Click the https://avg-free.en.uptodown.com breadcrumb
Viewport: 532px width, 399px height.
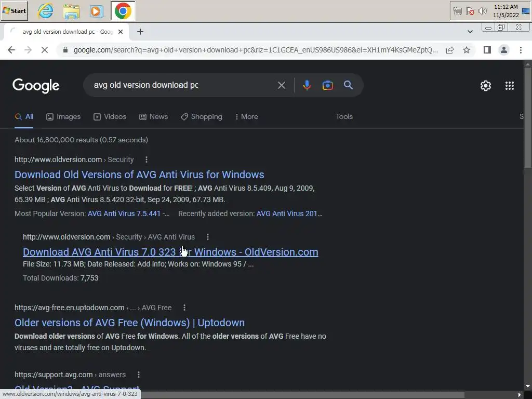coord(93,308)
